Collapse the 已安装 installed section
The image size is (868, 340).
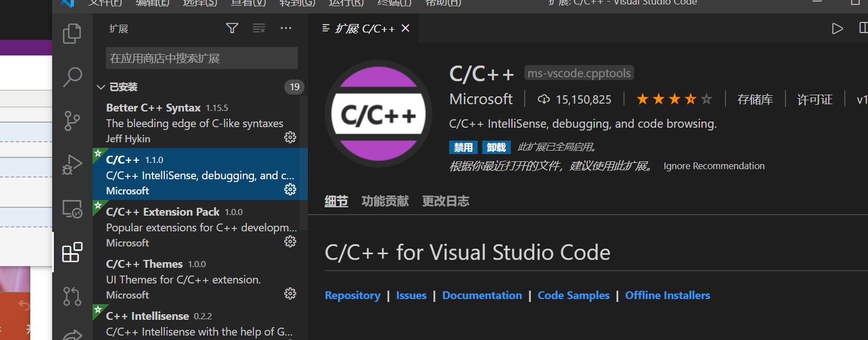point(101,87)
